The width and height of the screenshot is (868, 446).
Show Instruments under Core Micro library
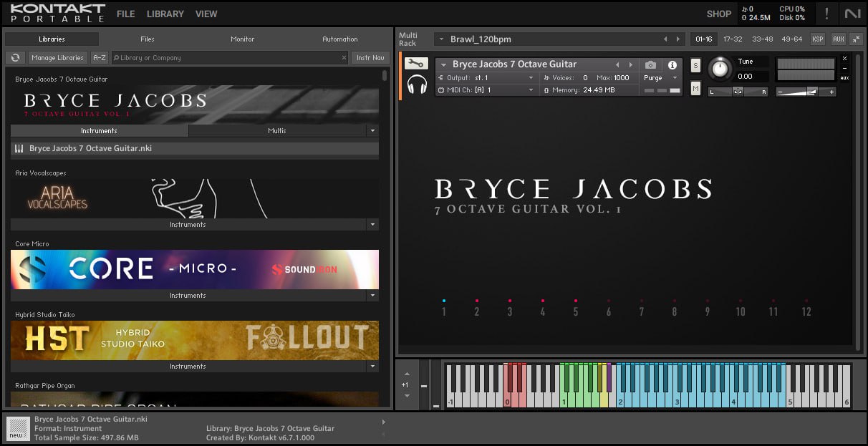point(188,296)
